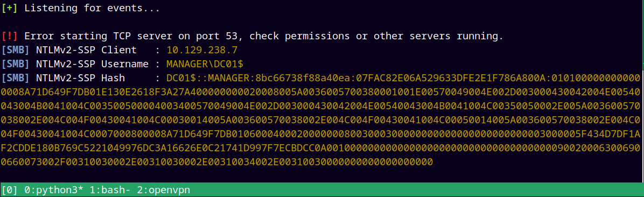Click the [SMB] tag on Client line

[x=15, y=50]
